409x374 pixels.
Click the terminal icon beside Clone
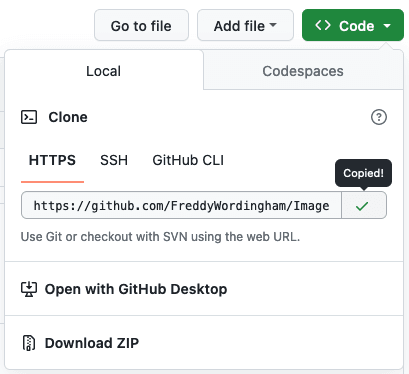[x=29, y=117]
